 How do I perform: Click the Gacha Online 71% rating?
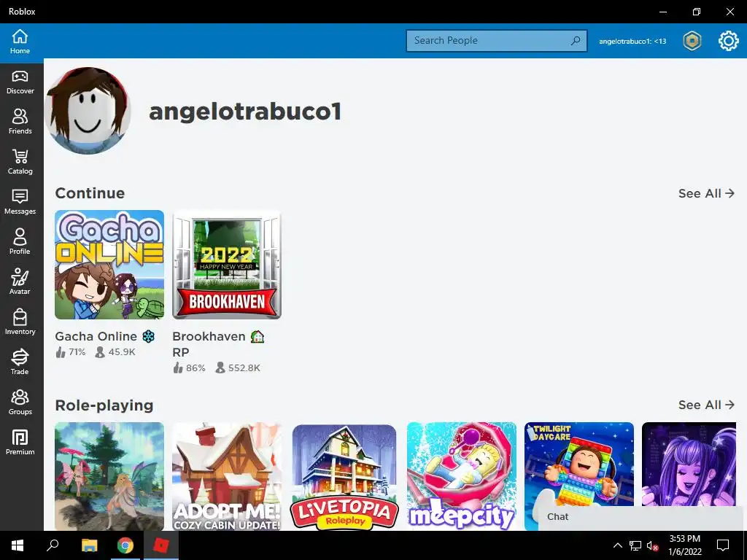click(71, 352)
